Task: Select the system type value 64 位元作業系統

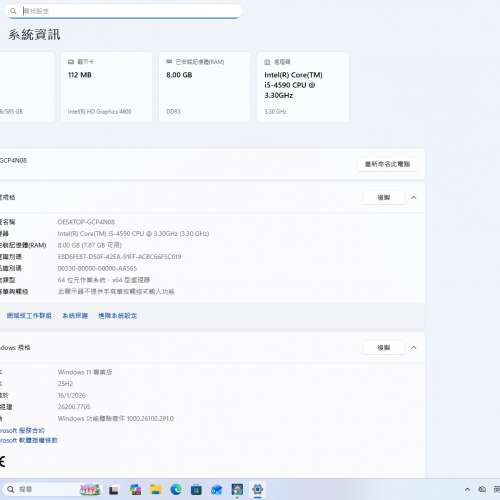Action: (x=104, y=280)
